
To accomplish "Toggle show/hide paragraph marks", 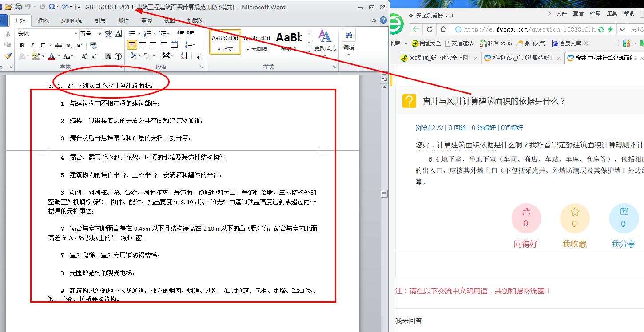I will (x=199, y=56).
